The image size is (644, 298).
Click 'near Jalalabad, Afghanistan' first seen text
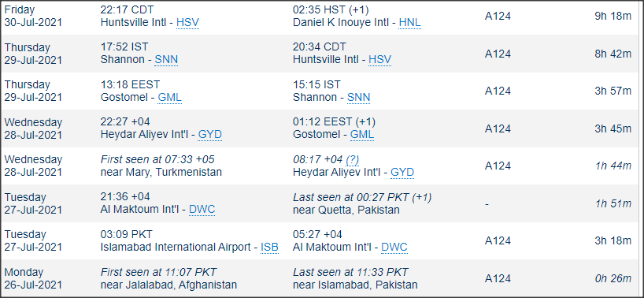coord(168,285)
